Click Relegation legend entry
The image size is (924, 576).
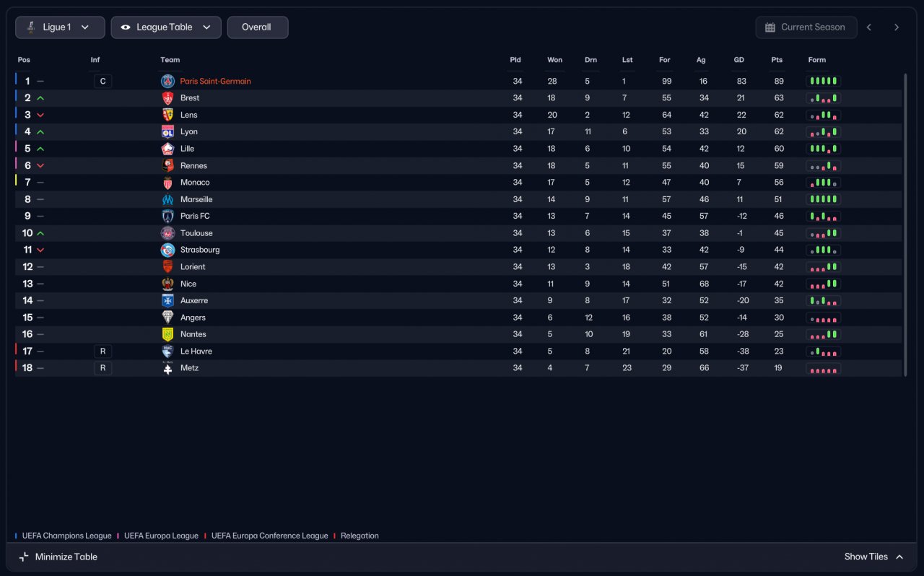click(x=357, y=536)
